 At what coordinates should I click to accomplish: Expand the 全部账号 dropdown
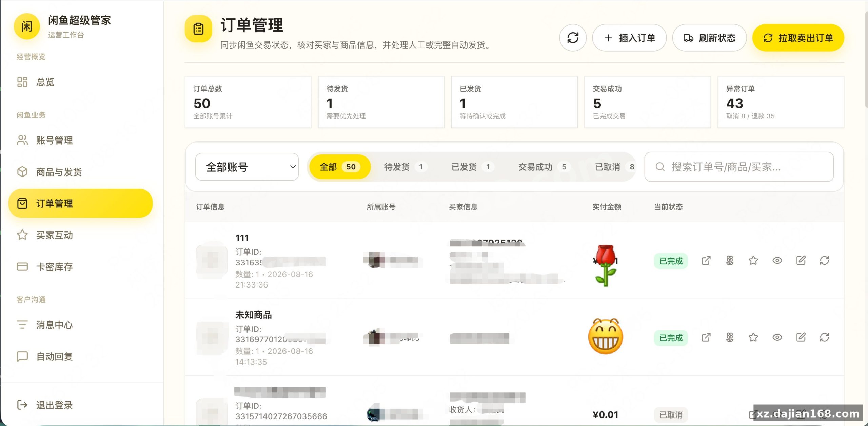[247, 167]
